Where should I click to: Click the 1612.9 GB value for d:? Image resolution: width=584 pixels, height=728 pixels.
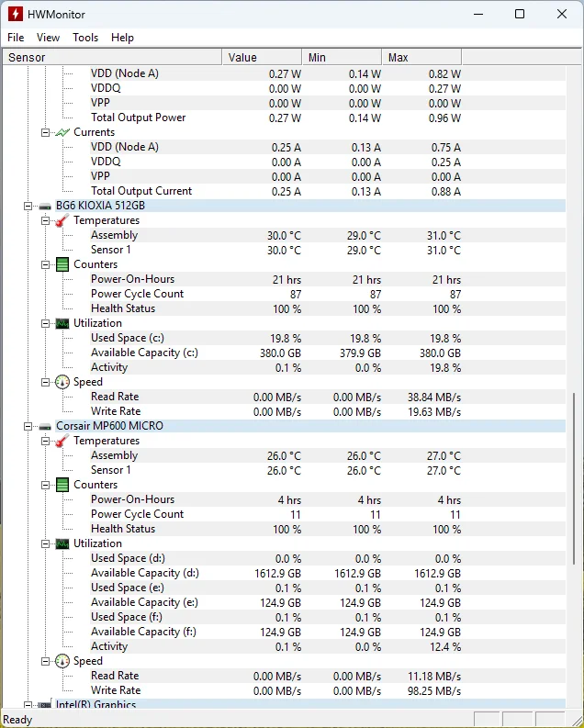click(277, 574)
